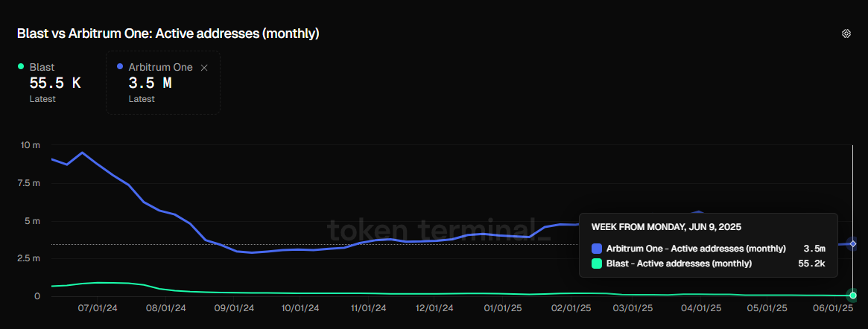Click the tooltip header 'Week from Monday, Jun 9, 2025'

(x=666, y=226)
